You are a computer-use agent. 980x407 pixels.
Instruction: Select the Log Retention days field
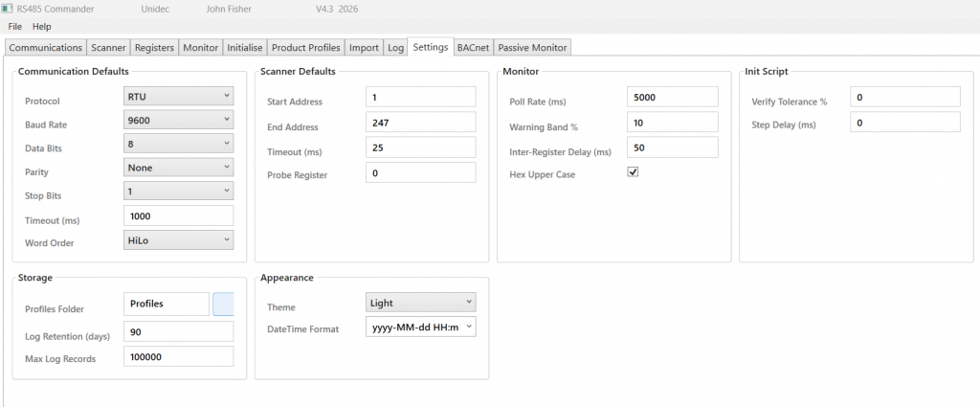[179, 331]
